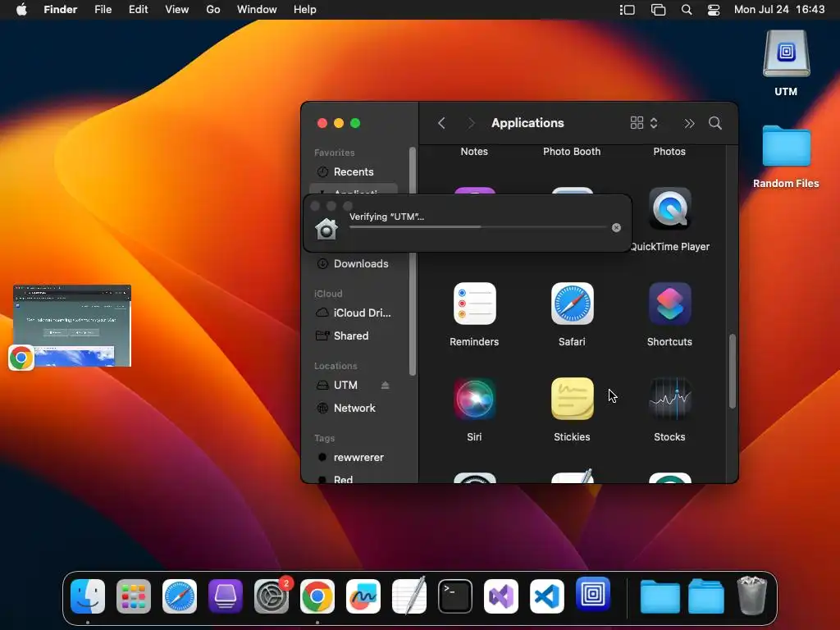Open the first folder stack in Dock

(x=660, y=596)
